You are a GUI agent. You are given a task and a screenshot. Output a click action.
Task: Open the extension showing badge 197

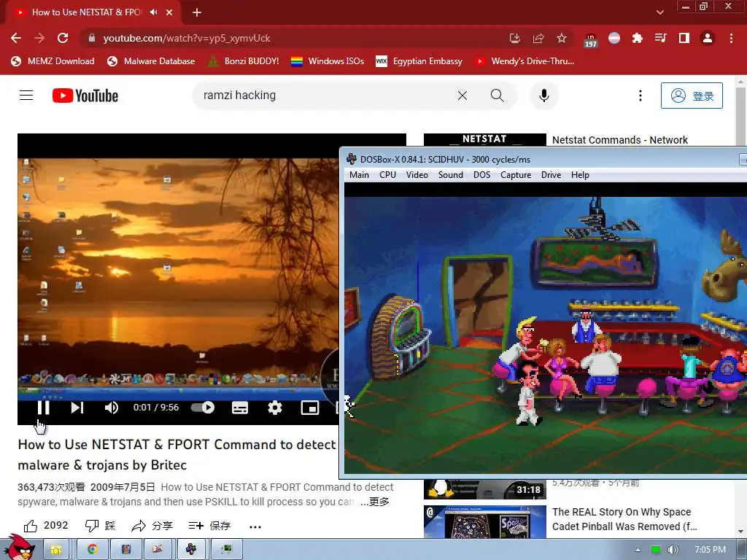(x=591, y=40)
